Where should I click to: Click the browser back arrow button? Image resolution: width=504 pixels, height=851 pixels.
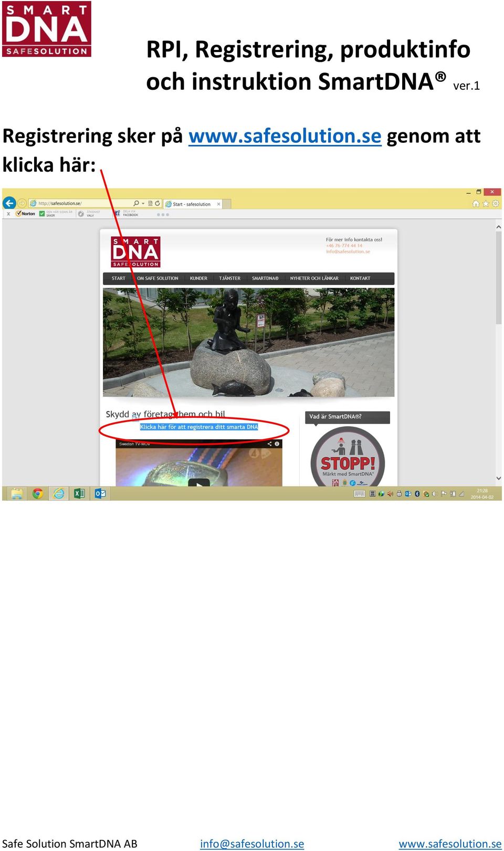coord(9,203)
